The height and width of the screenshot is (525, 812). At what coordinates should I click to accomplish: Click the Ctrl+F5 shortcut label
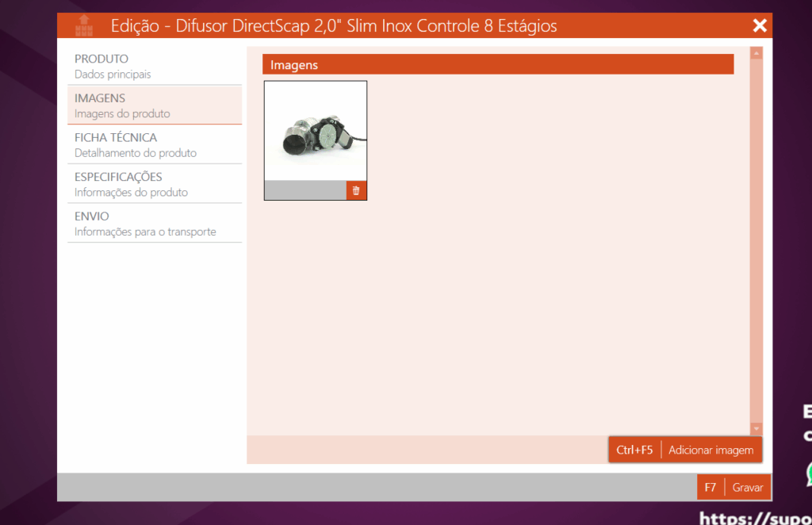[x=634, y=450]
